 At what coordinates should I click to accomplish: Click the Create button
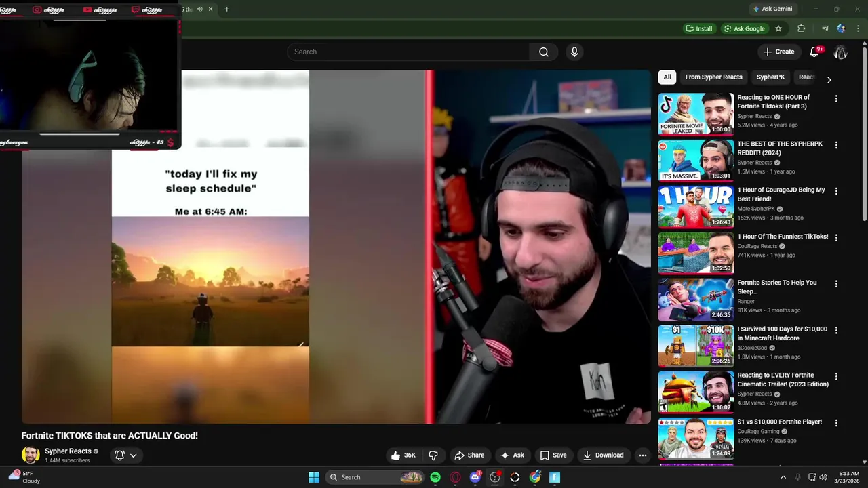coord(778,52)
